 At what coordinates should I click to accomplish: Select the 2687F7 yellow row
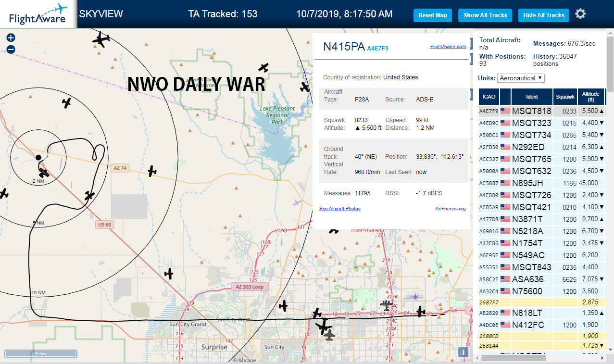(x=542, y=302)
